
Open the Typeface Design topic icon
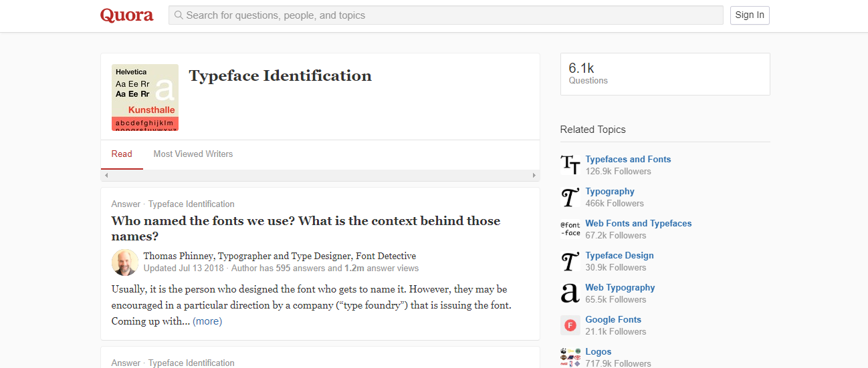coord(570,260)
